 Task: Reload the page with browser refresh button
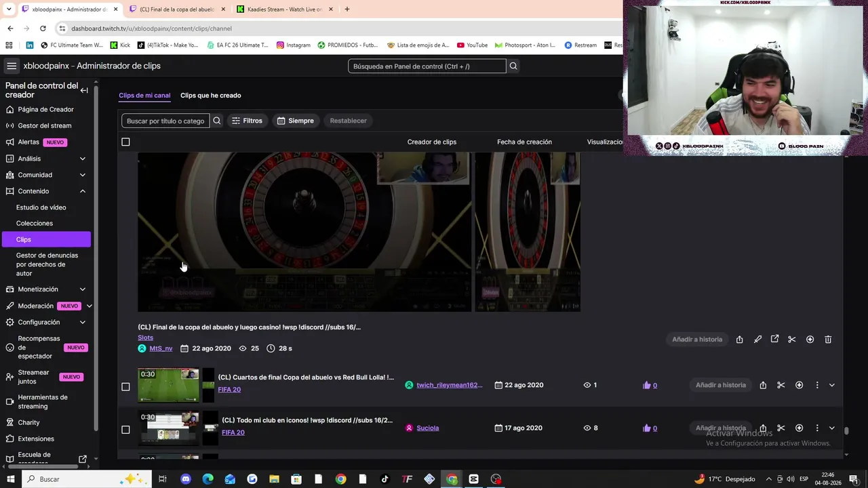point(43,28)
